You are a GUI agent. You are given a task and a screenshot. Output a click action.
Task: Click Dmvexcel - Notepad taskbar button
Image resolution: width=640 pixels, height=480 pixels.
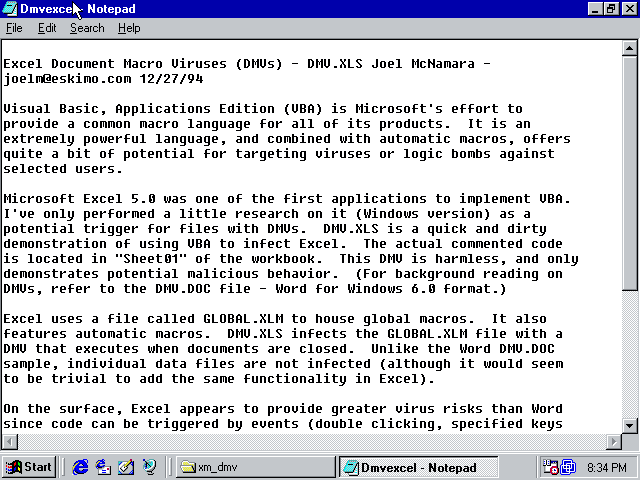click(419, 467)
